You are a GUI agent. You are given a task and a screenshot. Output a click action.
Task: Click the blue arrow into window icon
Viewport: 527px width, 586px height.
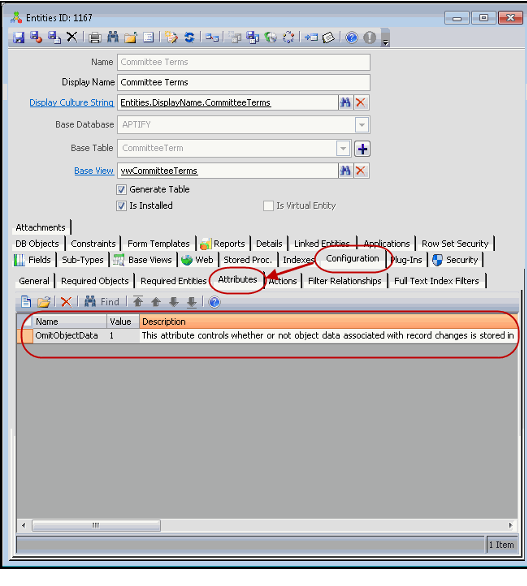[x=311, y=37]
